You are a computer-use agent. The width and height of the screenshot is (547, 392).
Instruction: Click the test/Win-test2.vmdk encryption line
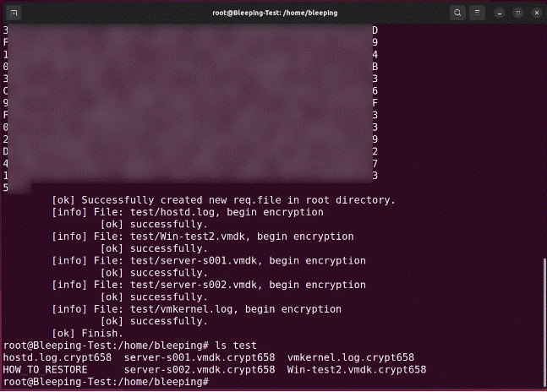(x=203, y=237)
